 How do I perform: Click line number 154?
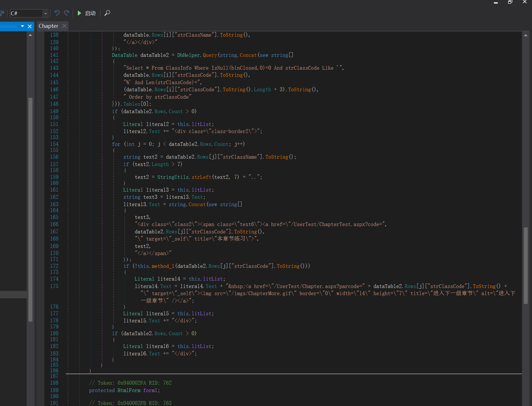(x=54, y=144)
